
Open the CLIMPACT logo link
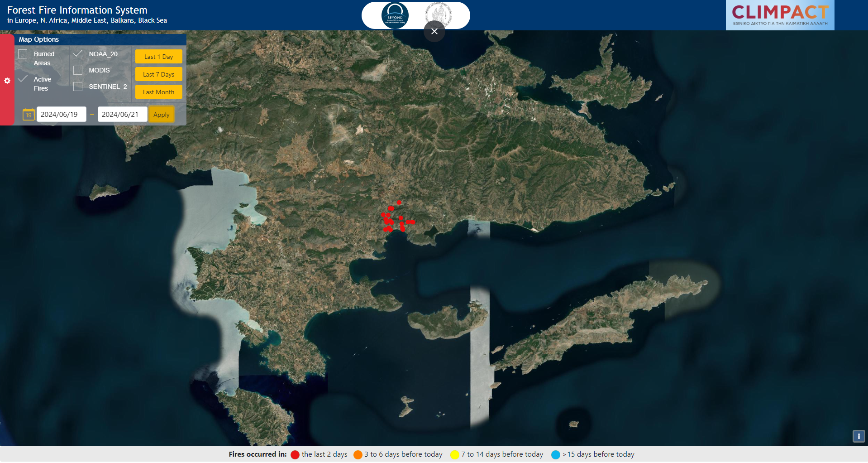coord(780,15)
